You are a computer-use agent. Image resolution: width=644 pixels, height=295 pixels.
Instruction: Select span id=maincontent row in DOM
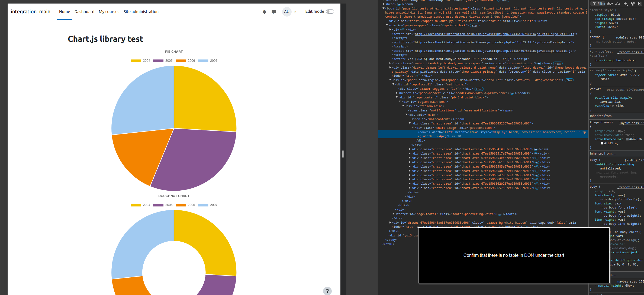click(438, 119)
